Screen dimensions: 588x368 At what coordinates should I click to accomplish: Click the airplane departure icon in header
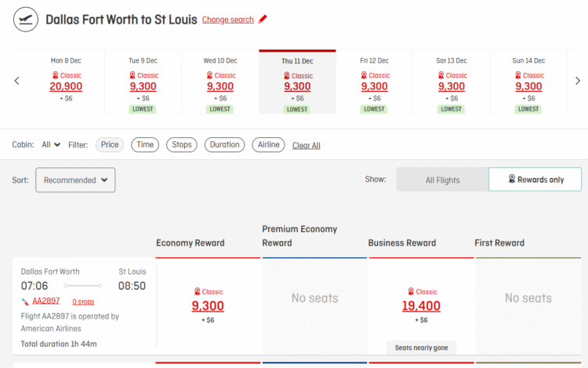(x=26, y=19)
